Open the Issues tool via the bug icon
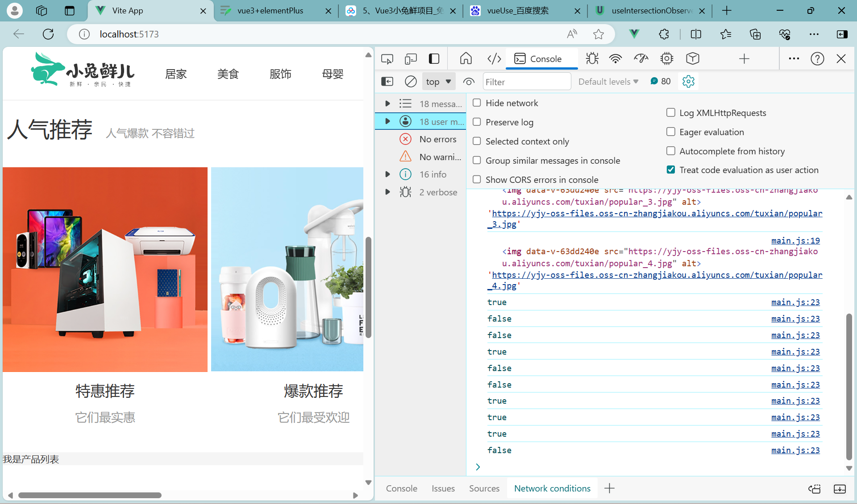This screenshot has width=857, height=504. (x=591, y=58)
